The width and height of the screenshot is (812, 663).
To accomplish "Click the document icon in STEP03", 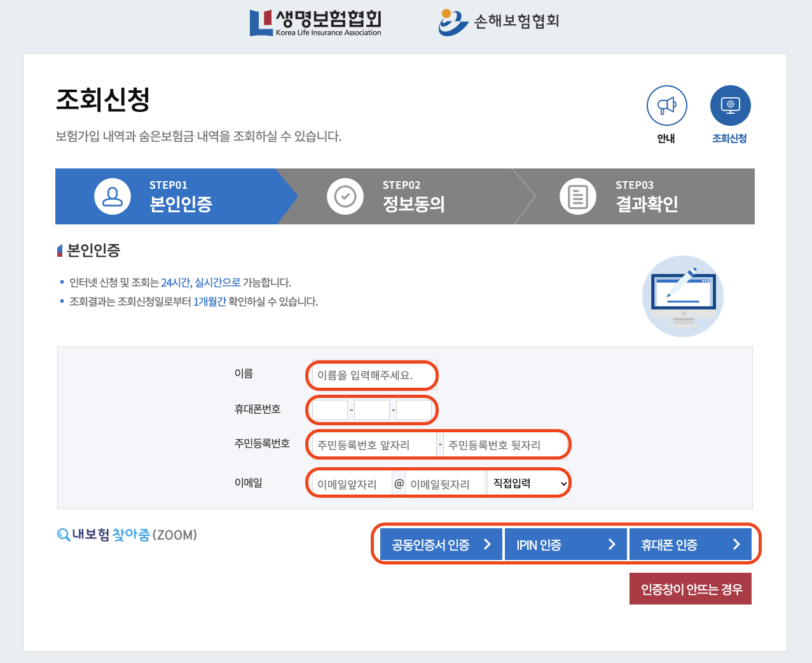I will (x=578, y=196).
